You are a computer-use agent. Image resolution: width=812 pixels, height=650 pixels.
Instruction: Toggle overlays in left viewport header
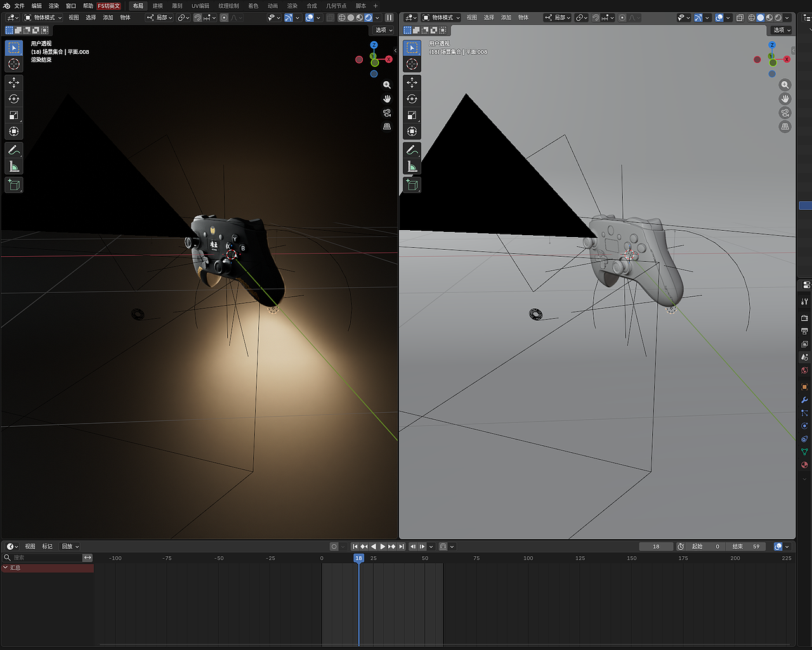tap(310, 18)
